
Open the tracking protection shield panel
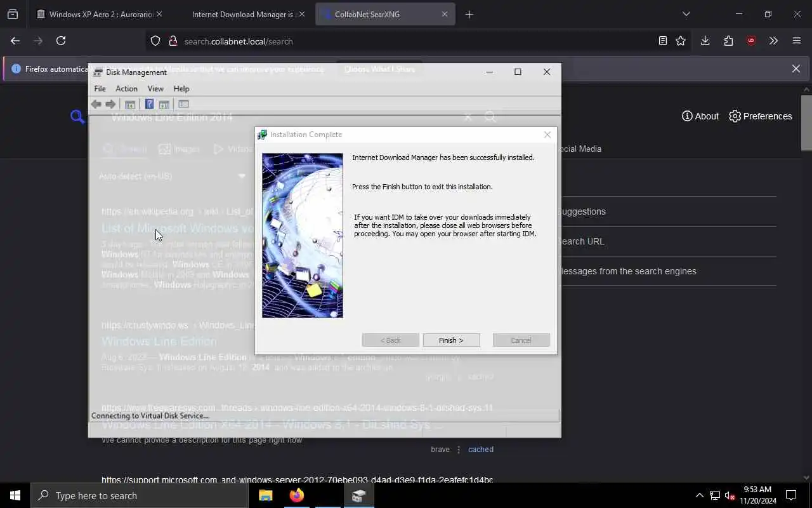(155, 41)
